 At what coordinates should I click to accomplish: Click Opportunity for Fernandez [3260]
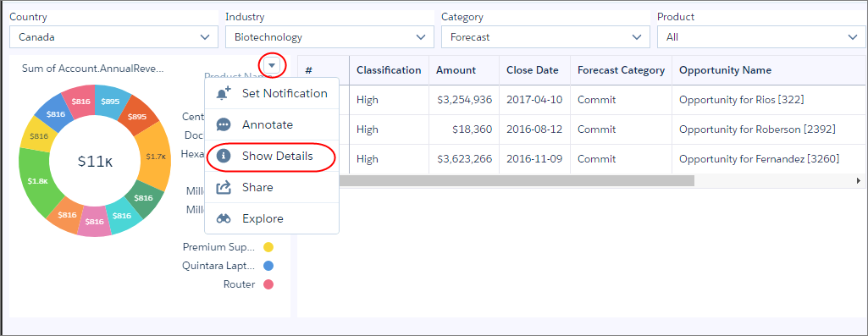click(x=759, y=159)
